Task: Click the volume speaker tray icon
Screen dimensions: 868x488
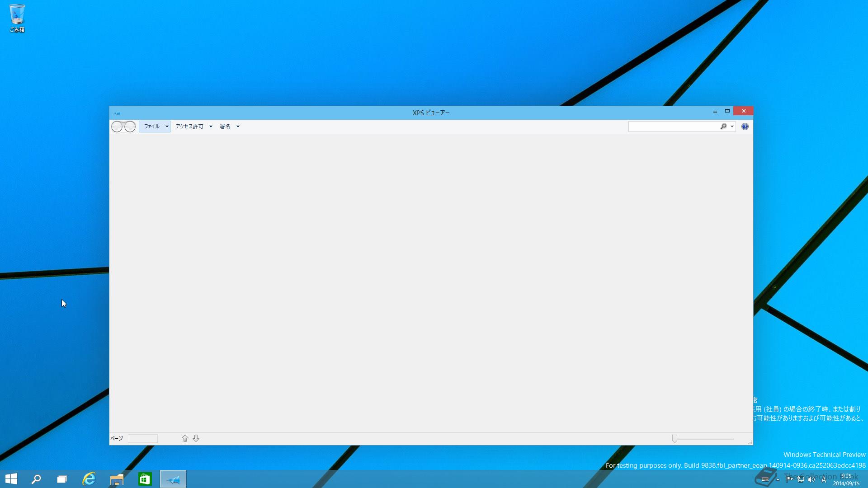Action: point(811,479)
